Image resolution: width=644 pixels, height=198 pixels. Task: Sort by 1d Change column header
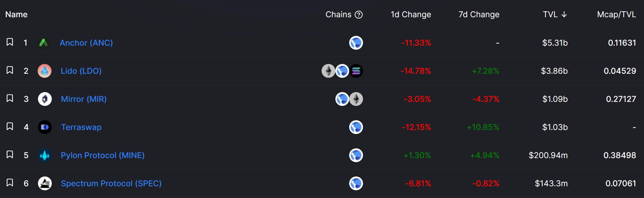click(x=411, y=15)
